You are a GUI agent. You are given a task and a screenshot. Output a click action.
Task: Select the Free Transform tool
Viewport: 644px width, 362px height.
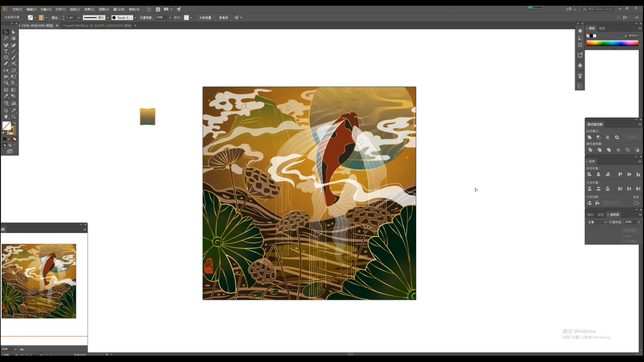point(14,76)
